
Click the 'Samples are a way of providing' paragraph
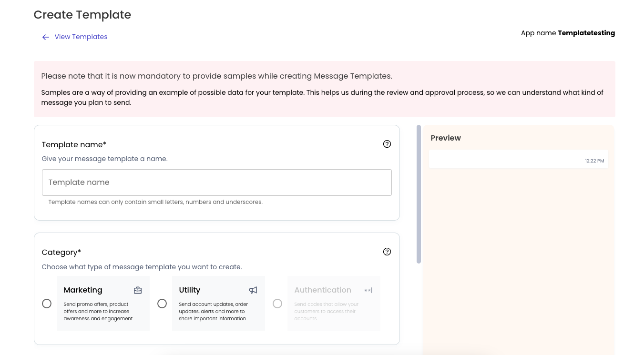coord(322,97)
